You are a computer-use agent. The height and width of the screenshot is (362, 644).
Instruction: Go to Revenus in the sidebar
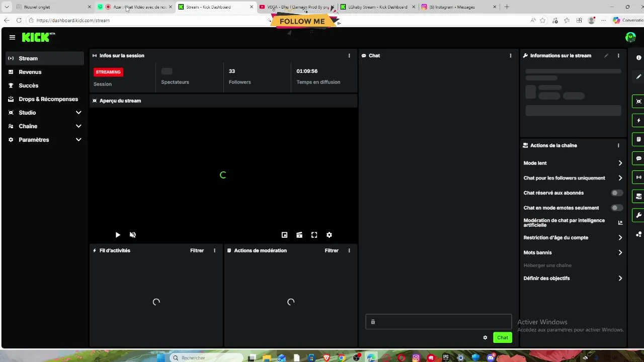pos(45,72)
